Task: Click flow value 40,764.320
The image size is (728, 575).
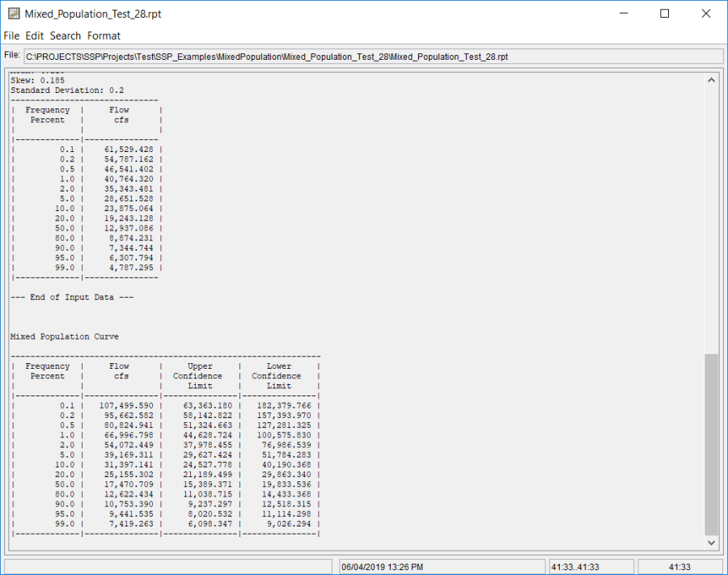Action: pyautogui.click(x=129, y=180)
